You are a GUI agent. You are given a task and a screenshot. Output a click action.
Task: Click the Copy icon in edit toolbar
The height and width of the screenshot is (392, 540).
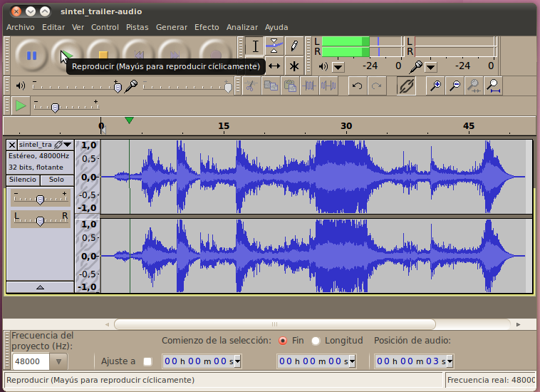pyautogui.click(x=270, y=86)
